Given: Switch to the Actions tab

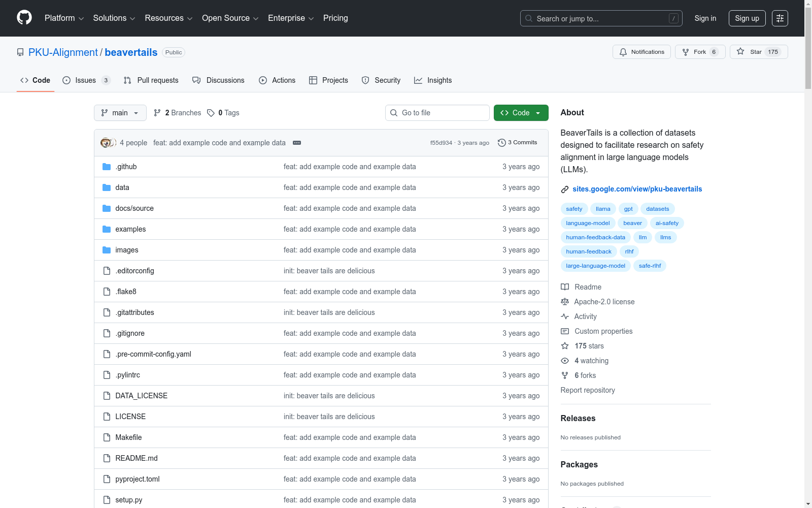Looking at the screenshot, I should click(x=277, y=80).
